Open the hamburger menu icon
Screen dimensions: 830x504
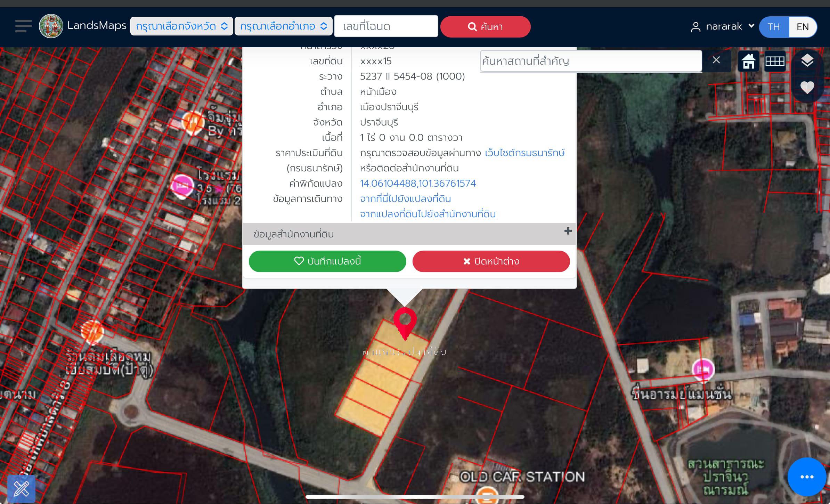coord(24,26)
